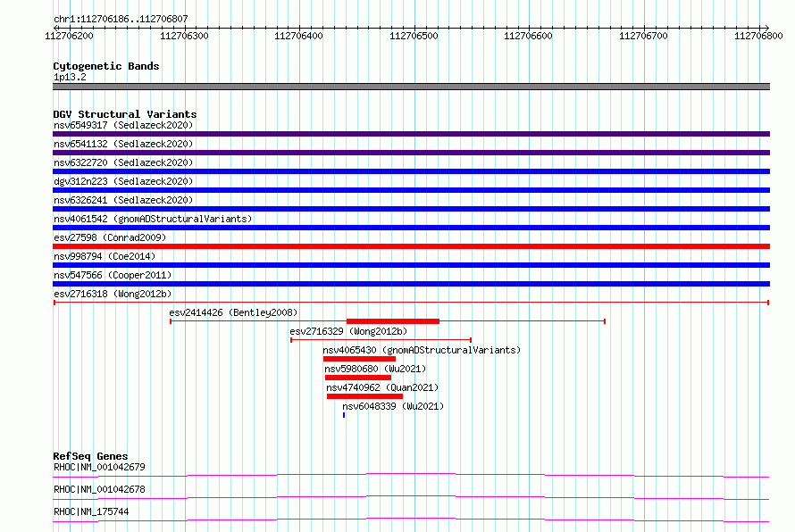
Task: Select the blue bar under nsv6322720
Action: click(x=411, y=171)
